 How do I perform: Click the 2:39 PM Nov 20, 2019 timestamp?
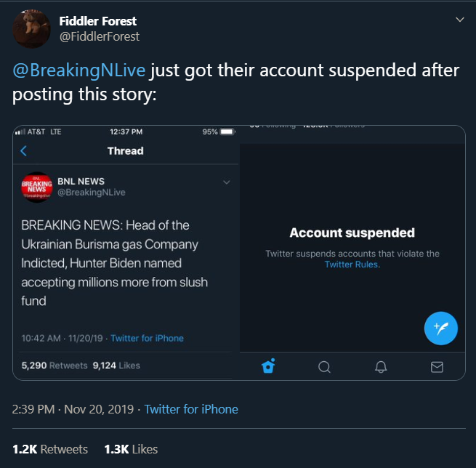point(73,409)
